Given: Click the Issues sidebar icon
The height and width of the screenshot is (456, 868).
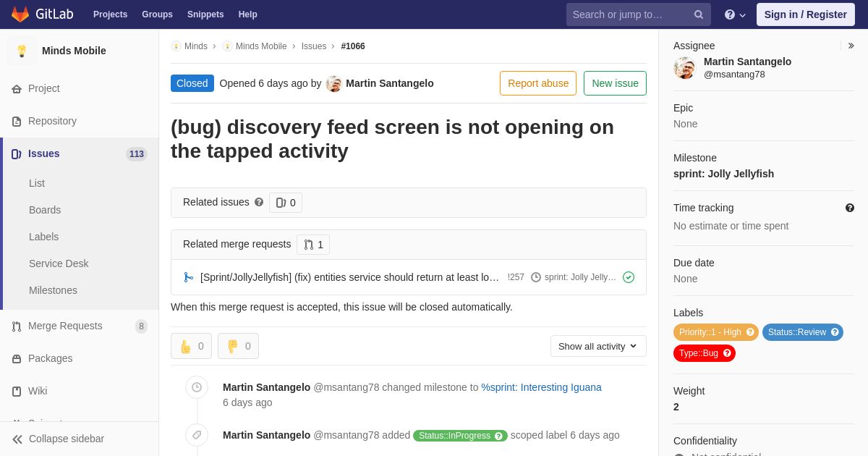Looking at the screenshot, I should (17, 154).
